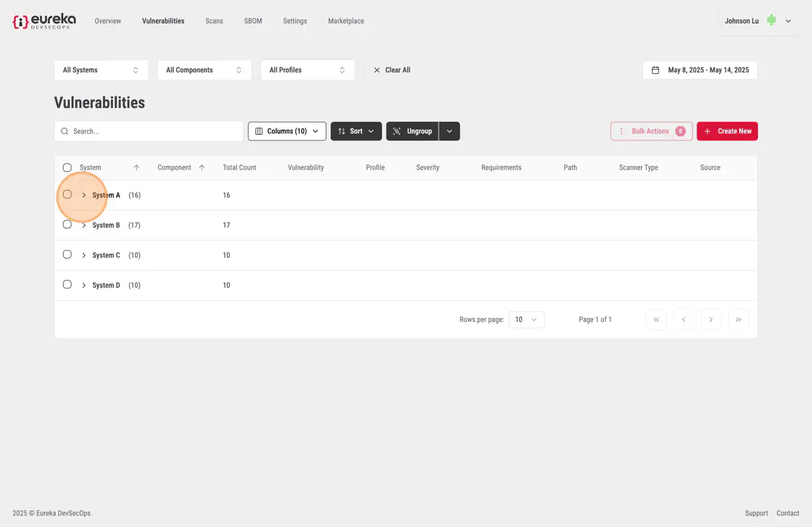Click the sort arrow beside Component column

tap(202, 167)
